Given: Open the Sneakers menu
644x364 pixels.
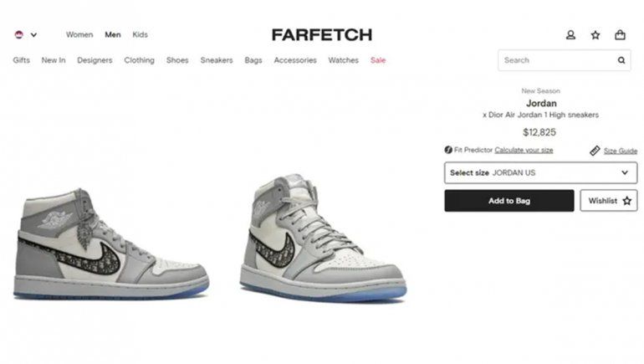Looking at the screenshot, I should point(217,60).
